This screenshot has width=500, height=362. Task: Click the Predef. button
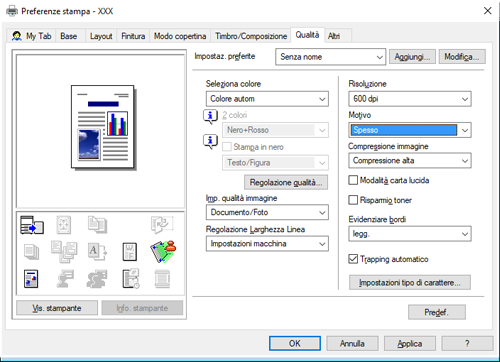click(437, 312)
